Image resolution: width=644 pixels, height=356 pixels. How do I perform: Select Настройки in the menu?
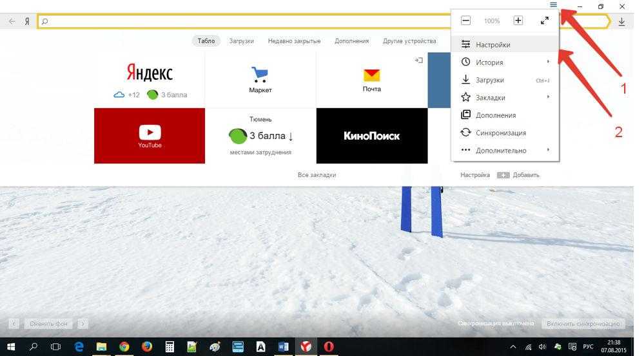pyautogui.click(x=493, y=45)
